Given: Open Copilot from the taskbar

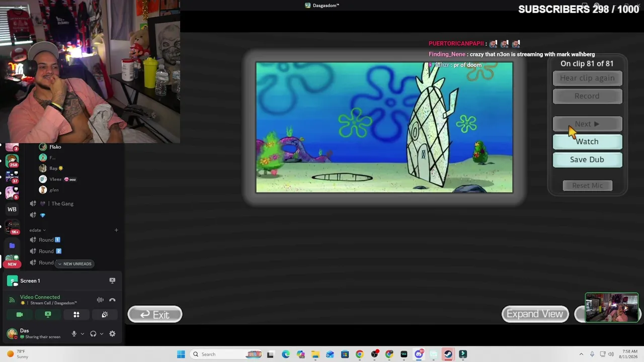Looking at the screenshot, I should coord(300,354).
